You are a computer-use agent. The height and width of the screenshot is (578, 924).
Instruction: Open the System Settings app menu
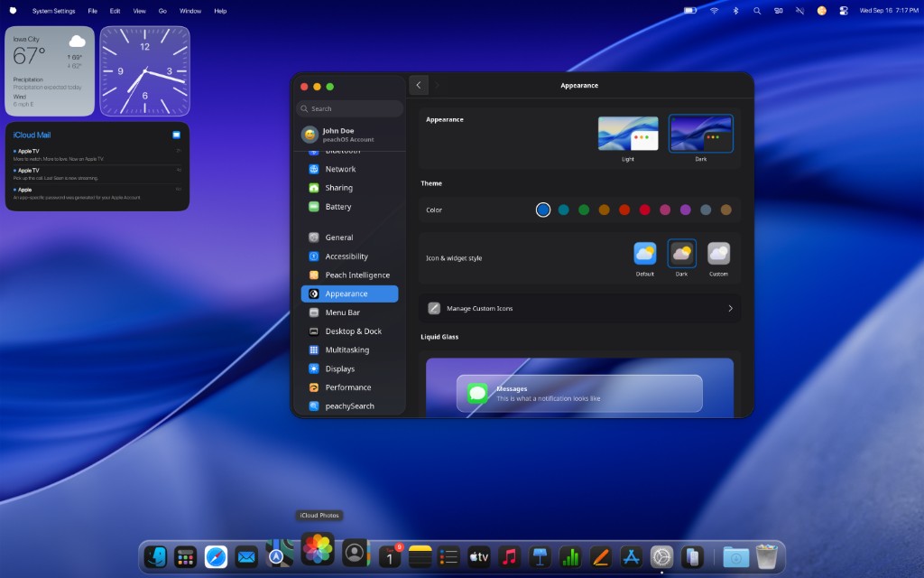click(x=53, y=11)
